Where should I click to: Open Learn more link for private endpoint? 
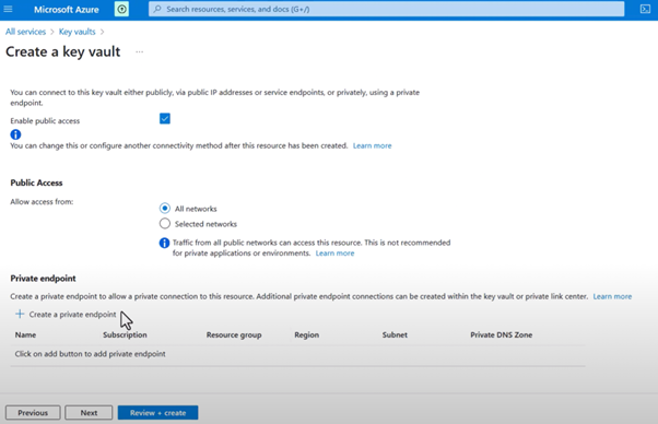click(x=612, y=296)
